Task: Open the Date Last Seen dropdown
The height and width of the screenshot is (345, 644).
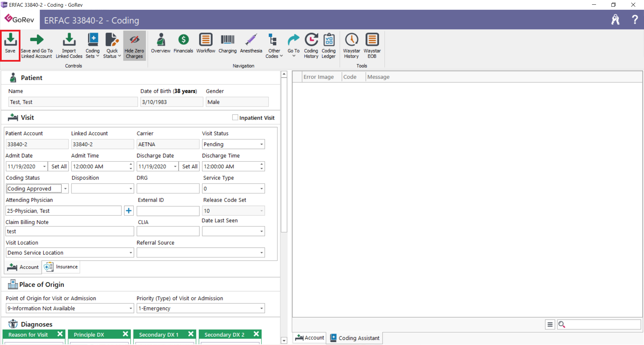Action: (262, 231)
